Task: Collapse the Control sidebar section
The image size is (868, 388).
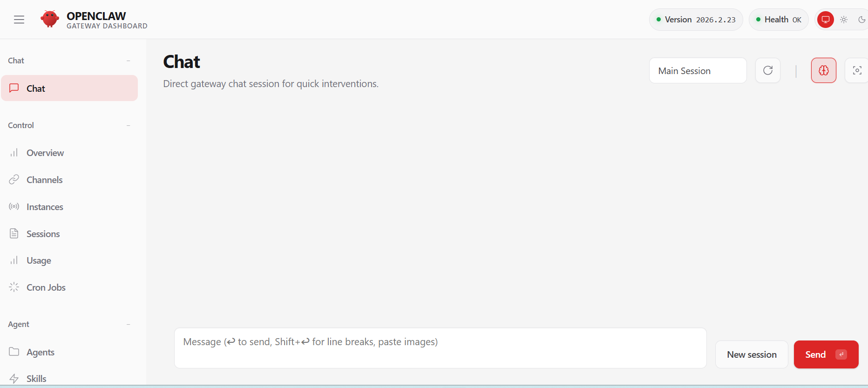Action: [x=128, y=125]
